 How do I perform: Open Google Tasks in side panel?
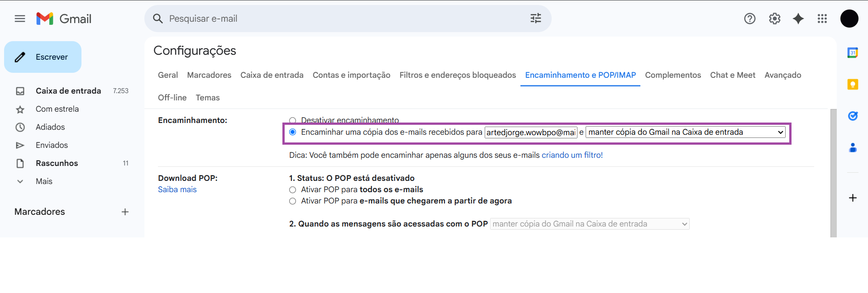pyautogui.click(x=853, y=116)
